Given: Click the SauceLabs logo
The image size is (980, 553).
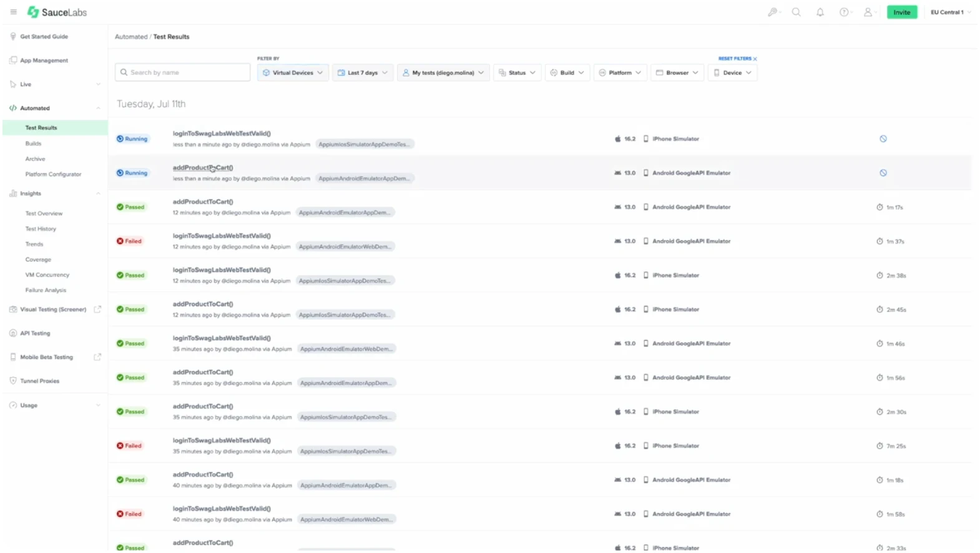Looking at the screenshot, I should pyautogui.click(x=57, y=12).
